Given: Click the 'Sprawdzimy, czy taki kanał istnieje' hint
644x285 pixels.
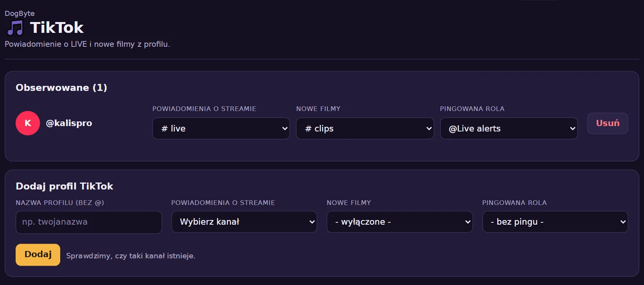Looking at the screenshot, I should coord(131,256).
